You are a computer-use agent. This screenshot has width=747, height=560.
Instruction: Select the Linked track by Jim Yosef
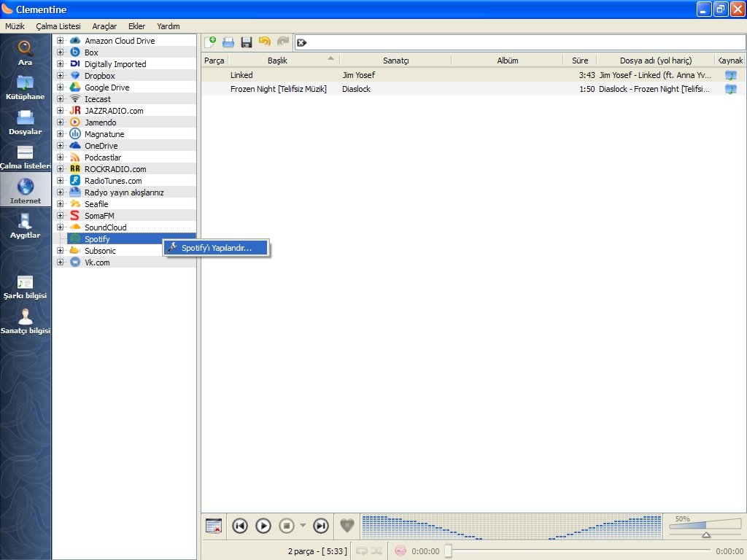click(473, 75)
